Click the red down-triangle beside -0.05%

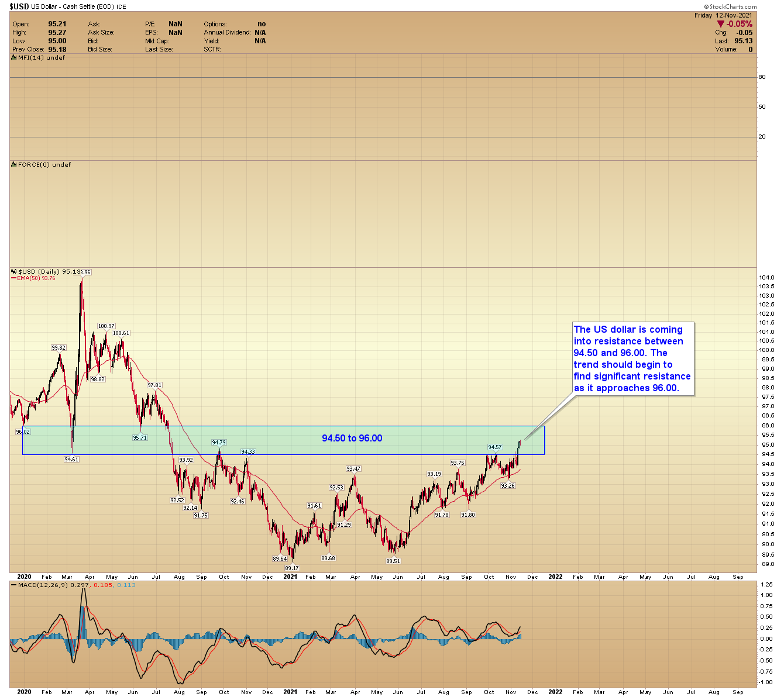(721, 24)
